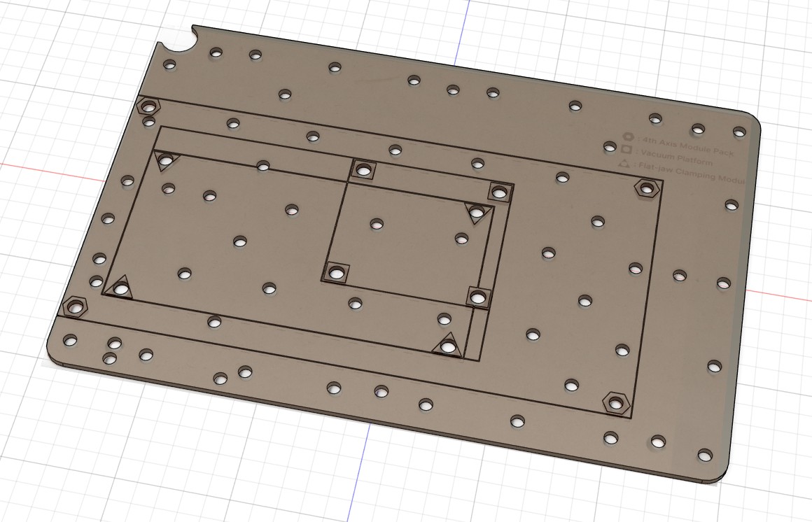Select the hexagon legend symbol on the plate
812x522 pixels.
[x=628, y=136]
